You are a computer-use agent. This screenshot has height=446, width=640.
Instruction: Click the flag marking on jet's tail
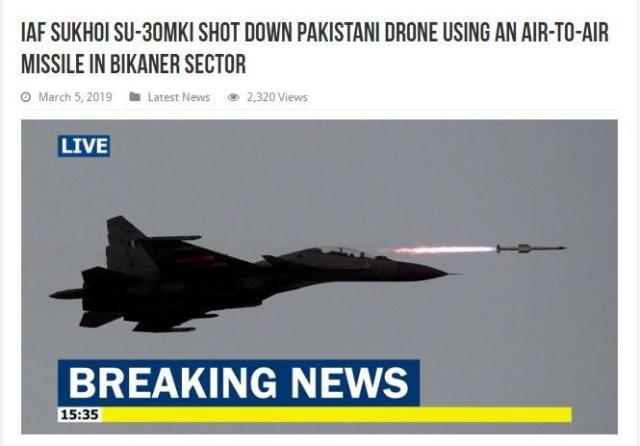(x=131, y=244)
